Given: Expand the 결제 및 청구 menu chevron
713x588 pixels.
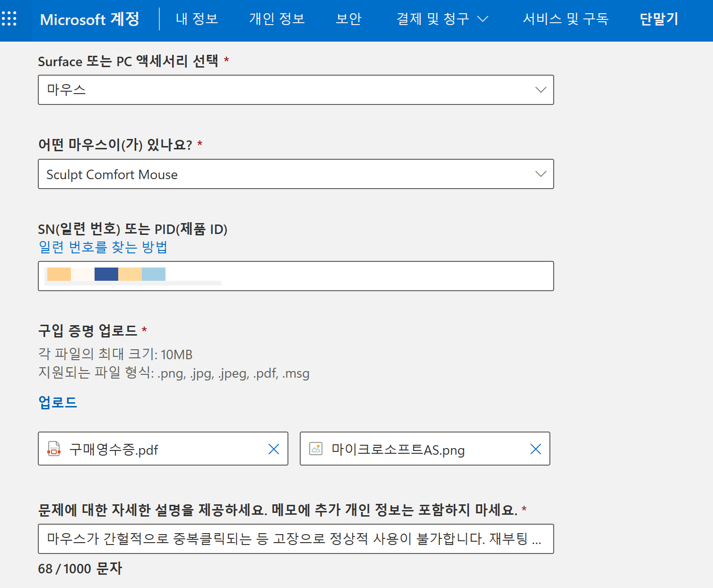Looking at the screenshot, I should click(483, 19).
